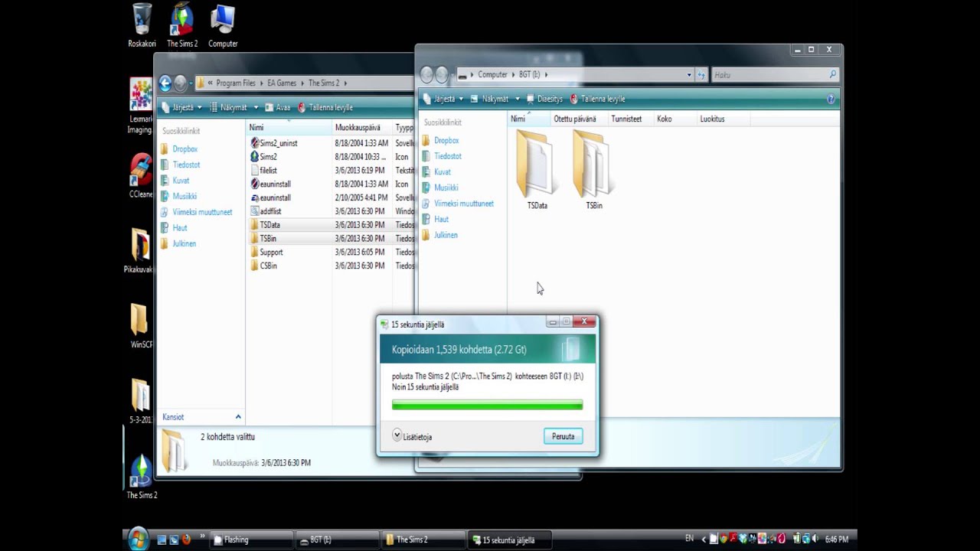Open the Computer desktop icon
This screenshot has width=980, height=551.
(x=223, y=24)
